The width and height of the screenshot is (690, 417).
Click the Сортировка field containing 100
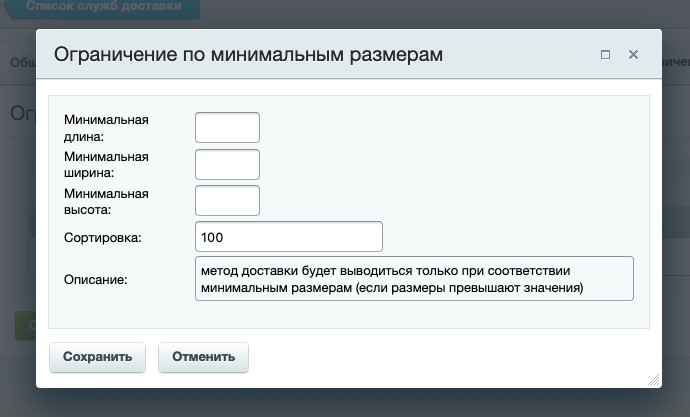tap(290, 237)
